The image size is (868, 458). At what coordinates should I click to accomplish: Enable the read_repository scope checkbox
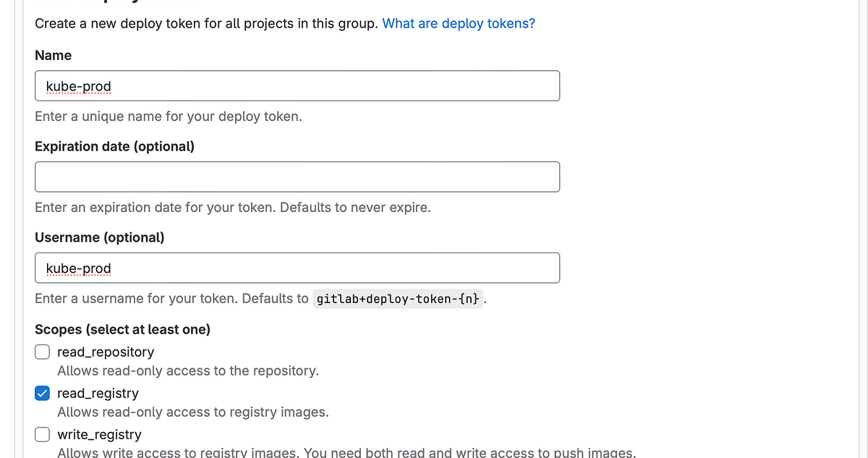click(x=43, y=352)
